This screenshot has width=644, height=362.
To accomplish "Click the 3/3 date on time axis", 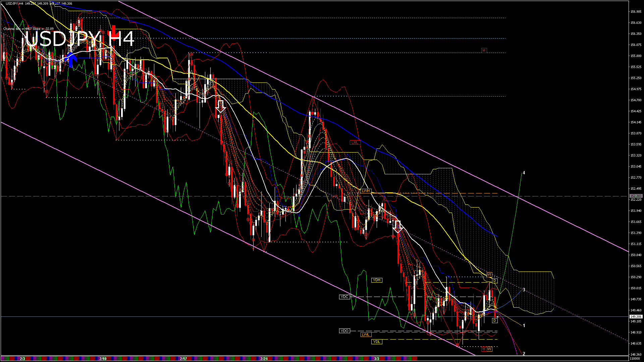I will [377, 359].
